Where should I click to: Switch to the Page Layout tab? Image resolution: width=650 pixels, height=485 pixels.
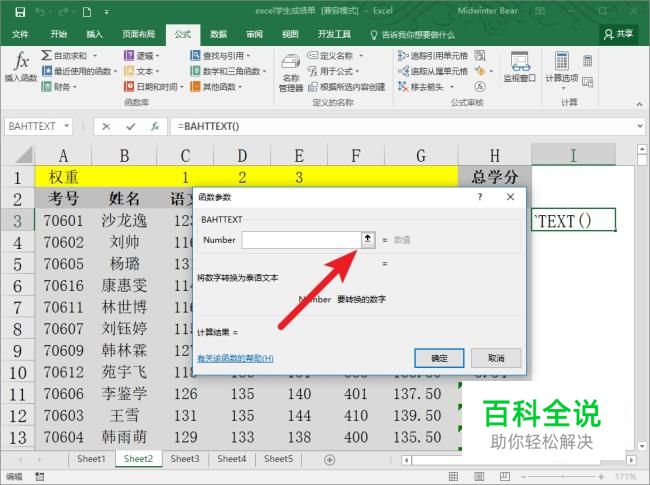coord(138,34)
